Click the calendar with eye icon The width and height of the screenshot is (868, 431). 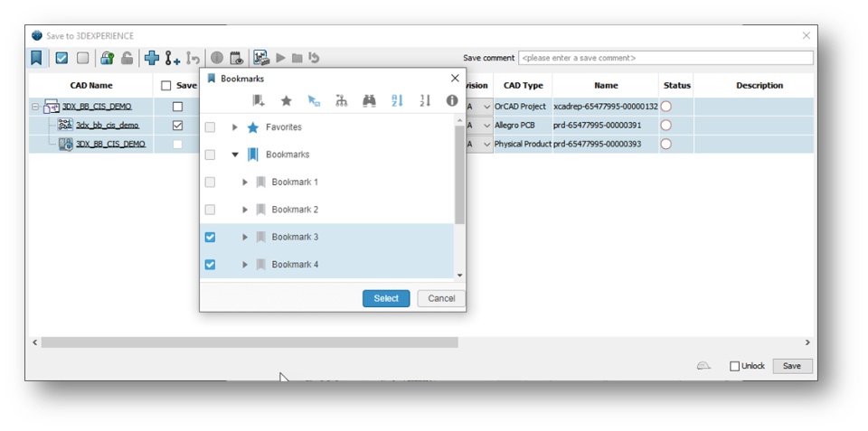(x=236, y=58)
